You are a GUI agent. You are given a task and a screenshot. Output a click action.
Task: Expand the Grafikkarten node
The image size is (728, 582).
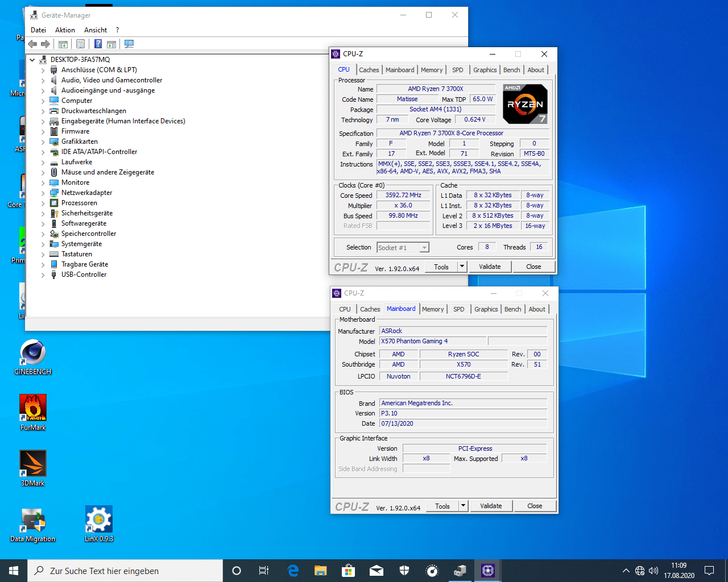pos(43,142)
